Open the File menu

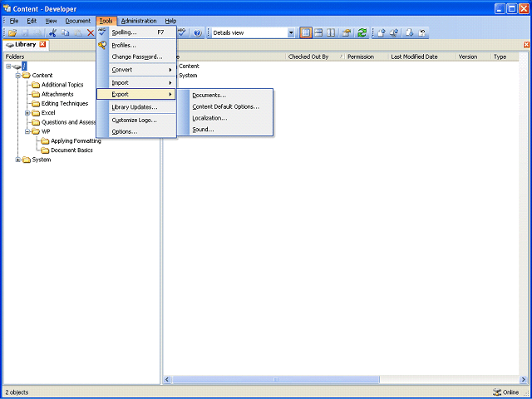pyautogui.click(x=14, y=21)
